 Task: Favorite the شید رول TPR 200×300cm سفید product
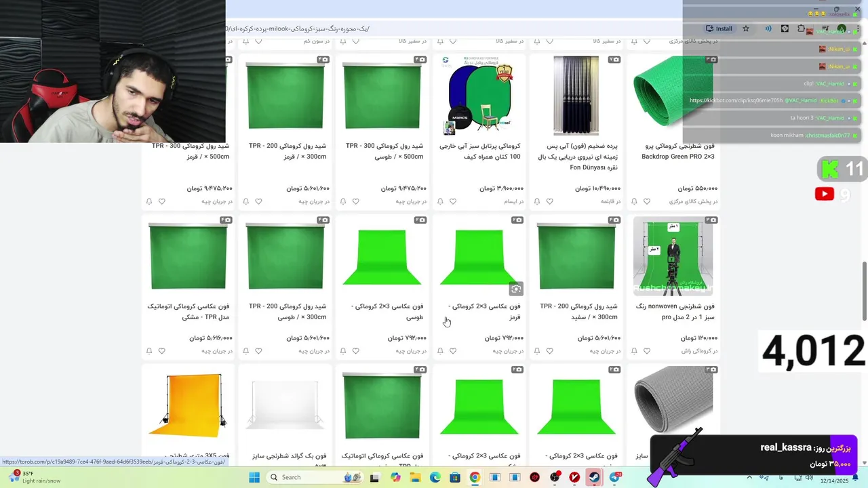(x=550, y=351)
